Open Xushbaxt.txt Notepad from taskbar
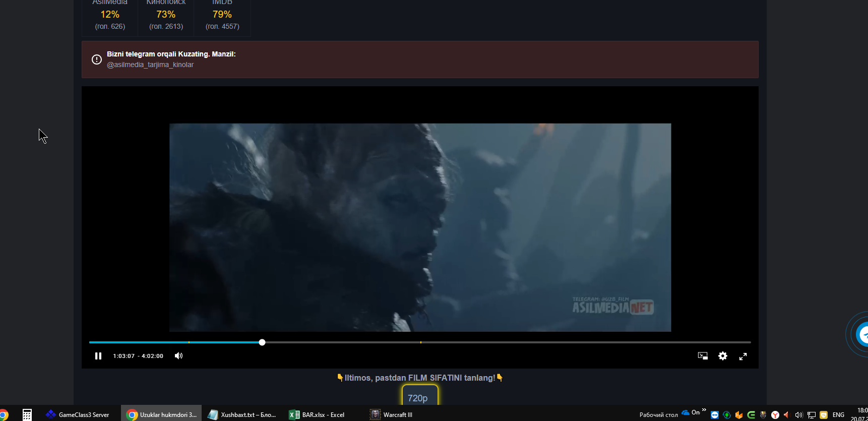This screenshot has height=421, width=868. click(x=242, y=414)
